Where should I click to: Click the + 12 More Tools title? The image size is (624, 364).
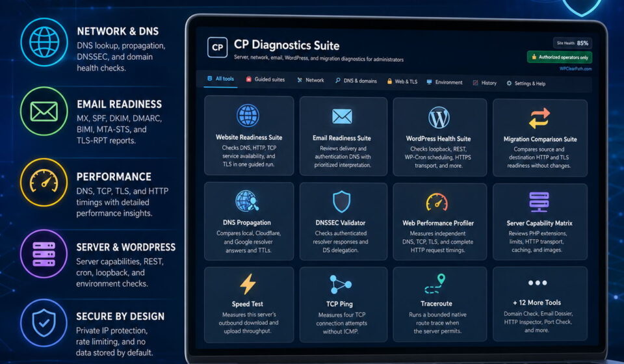coord(537,303)
